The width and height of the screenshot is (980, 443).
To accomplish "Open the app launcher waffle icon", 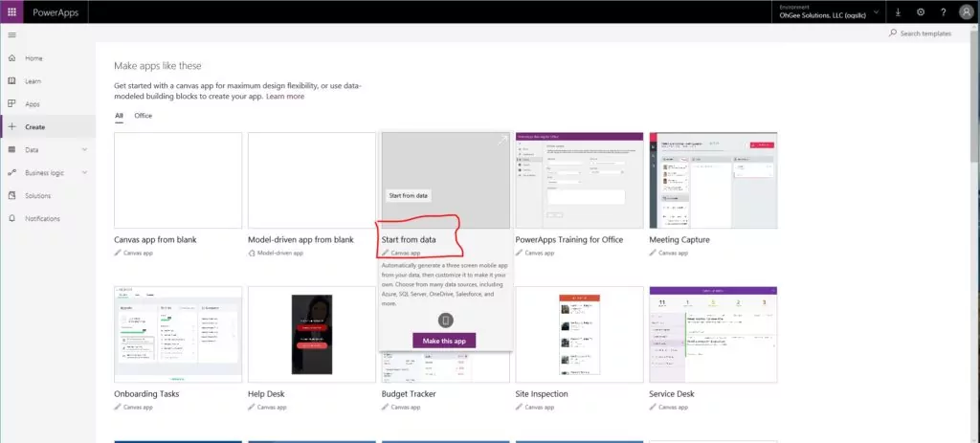I will pos(11,11).
